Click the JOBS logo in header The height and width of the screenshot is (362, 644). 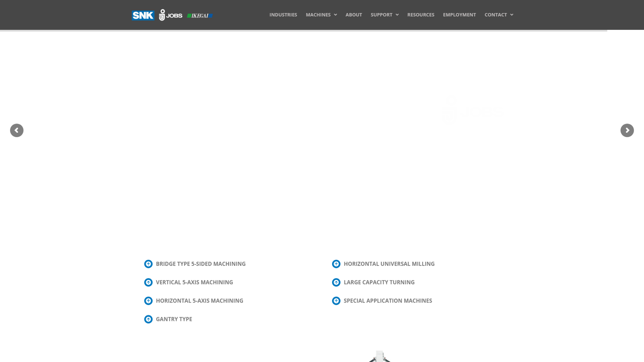pos(171,15)
